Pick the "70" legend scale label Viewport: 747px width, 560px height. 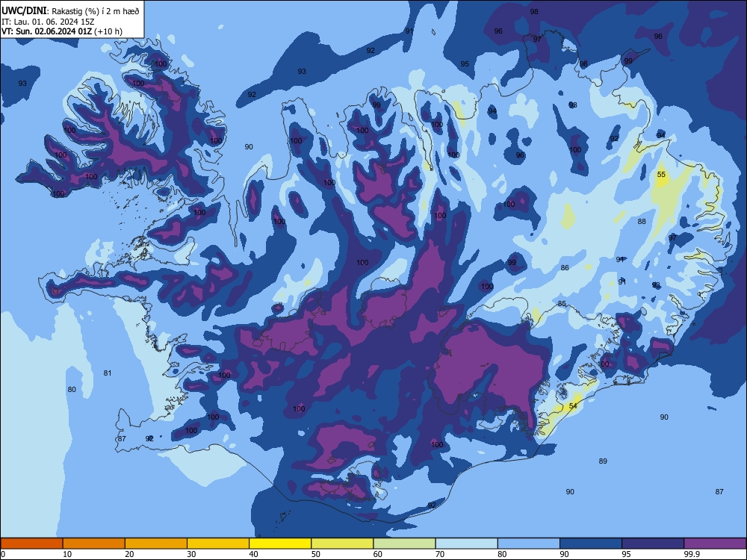(x=440, y=554)
